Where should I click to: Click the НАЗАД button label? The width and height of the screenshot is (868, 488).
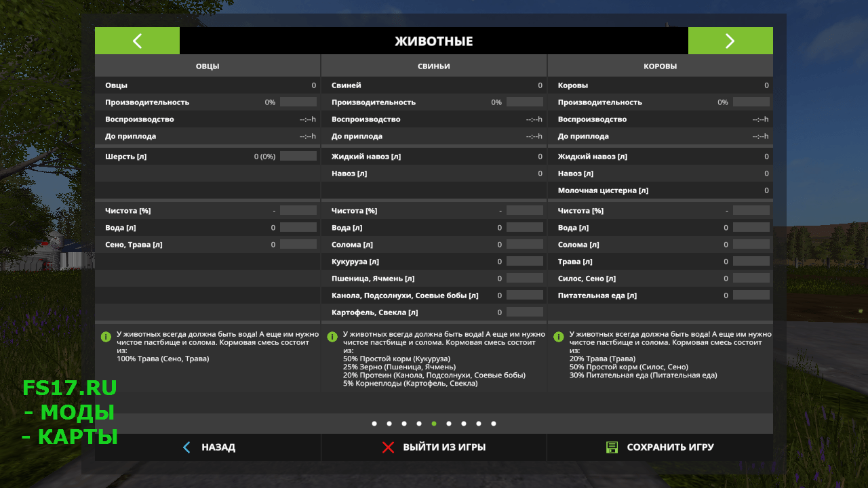218,447
